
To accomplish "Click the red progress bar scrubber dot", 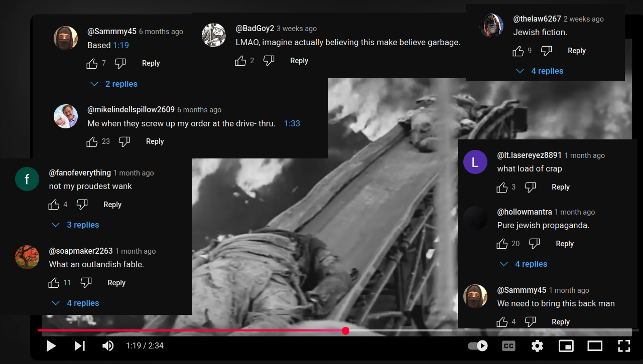I will [345, 331].
